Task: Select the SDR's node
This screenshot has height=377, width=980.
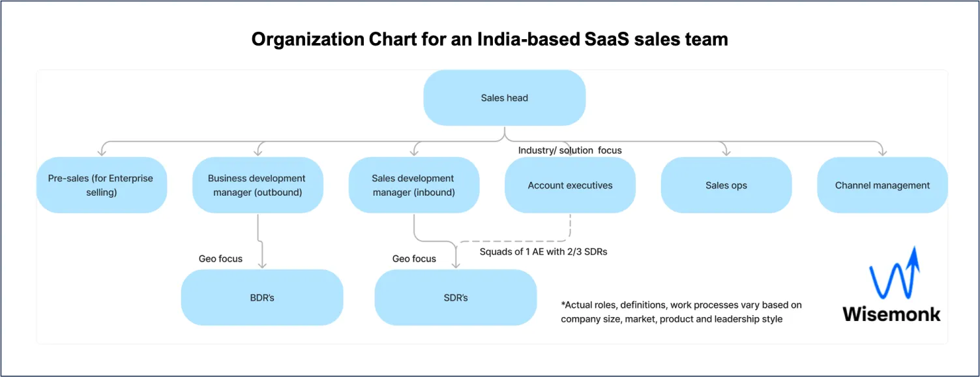Action: 455,297
